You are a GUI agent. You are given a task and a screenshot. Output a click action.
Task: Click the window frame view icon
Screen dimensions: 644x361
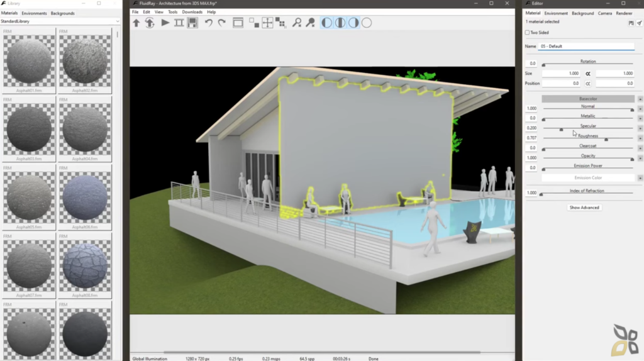click(x=238, y=23)
